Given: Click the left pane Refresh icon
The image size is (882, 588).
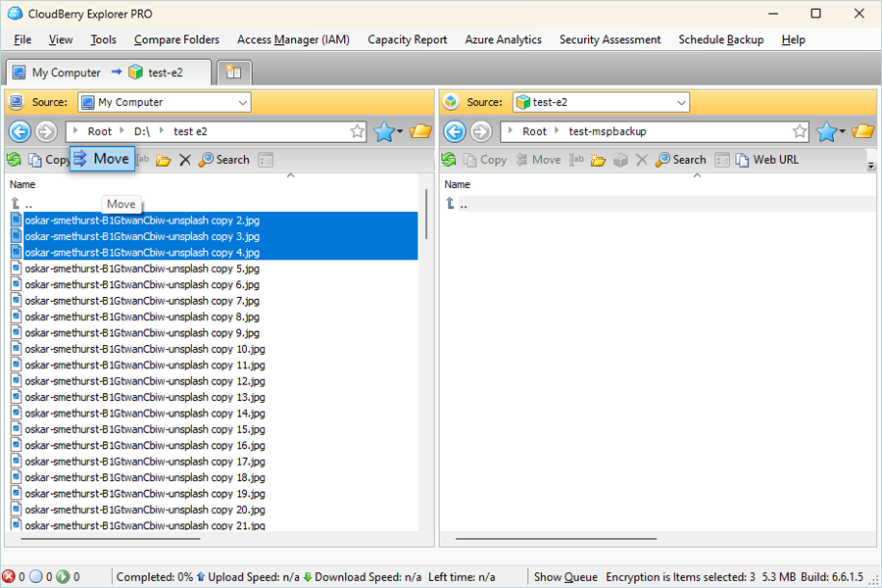Looking at the screenshot, I should click(14, 160).
